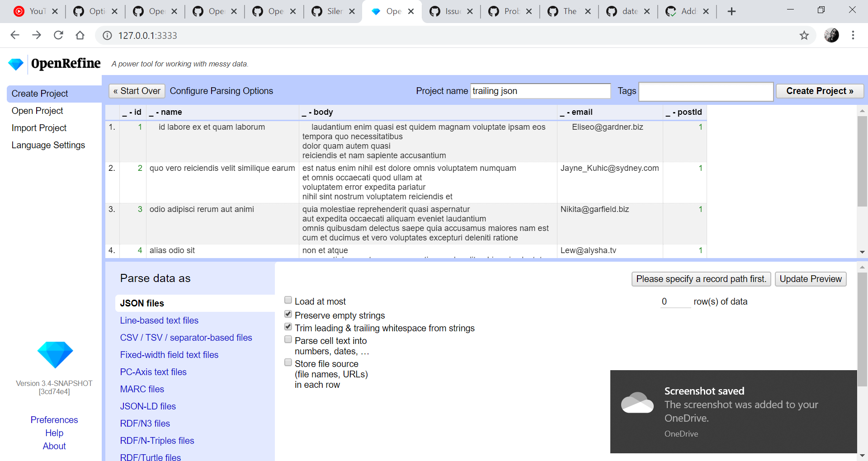Click parsing options scrollbar down arrow
868x461 pixels.
click(862, 456)
